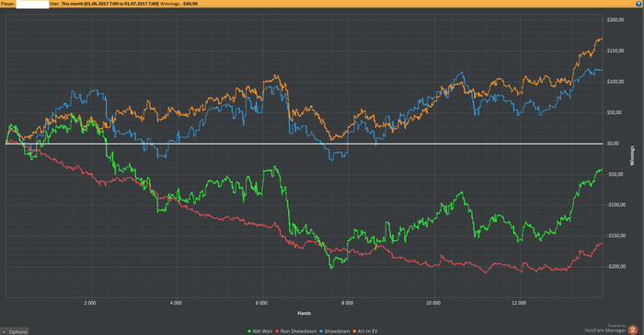Click the orange All-In EV color square
The height and width of the screenshot is (335, 644).
coord(355,331)
